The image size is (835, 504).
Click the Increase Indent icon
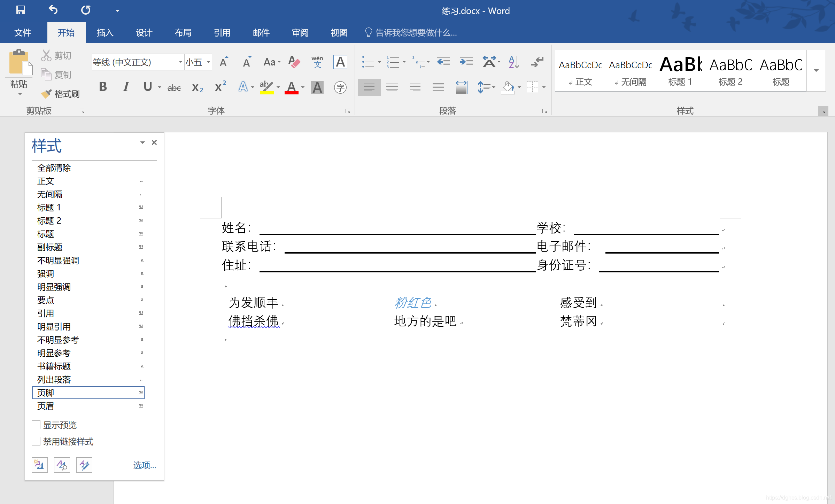click(x=466, y=62)
